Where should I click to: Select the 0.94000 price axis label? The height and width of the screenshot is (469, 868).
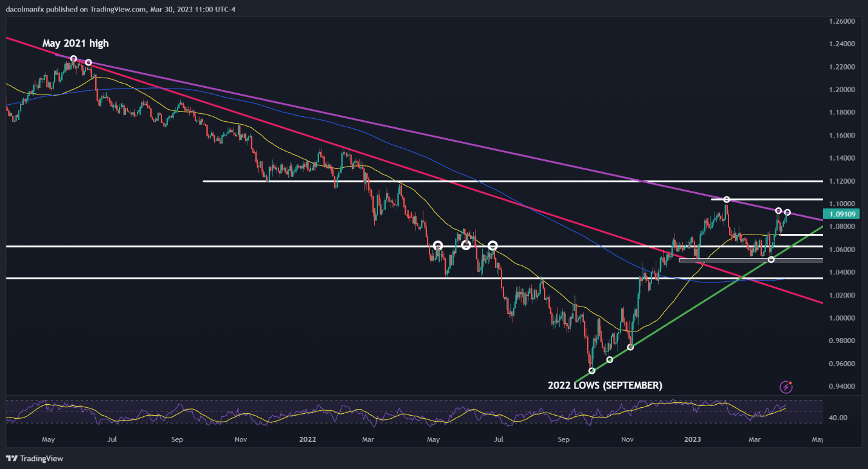pos(841,387)
